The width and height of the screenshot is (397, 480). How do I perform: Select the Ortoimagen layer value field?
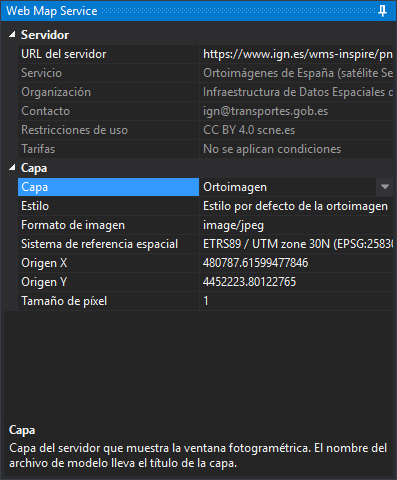[288, 187]
